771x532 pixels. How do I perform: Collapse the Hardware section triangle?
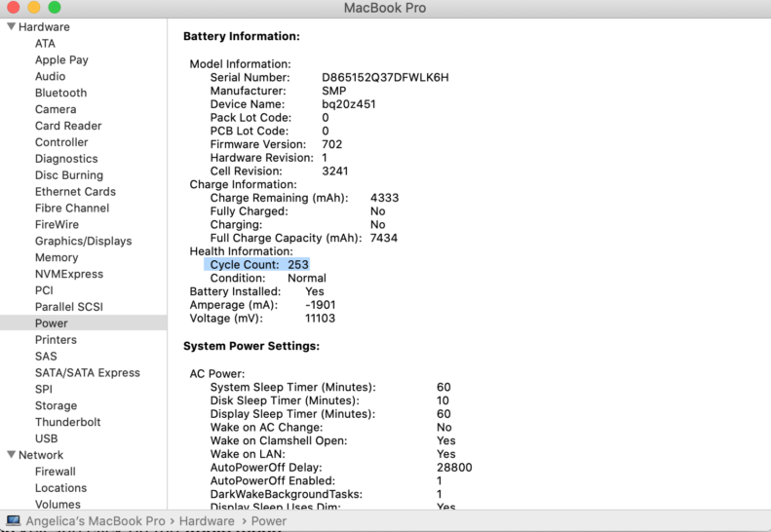point(12,26)
